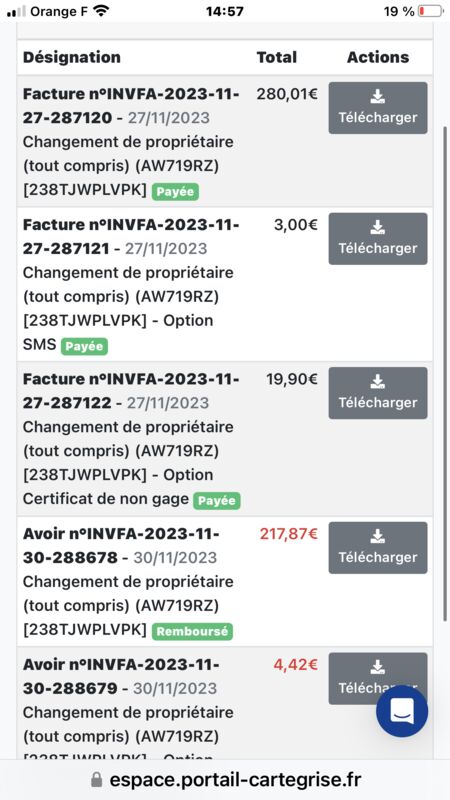This screenshot has width=450, height=800.
Task: Click download icon on Avoir 288679 row
Action: [x=378, y=667]
